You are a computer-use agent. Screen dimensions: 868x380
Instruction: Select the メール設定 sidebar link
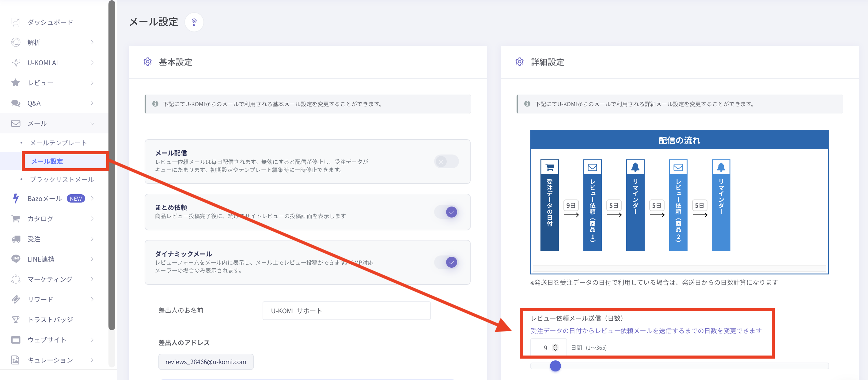click(47, 161)
